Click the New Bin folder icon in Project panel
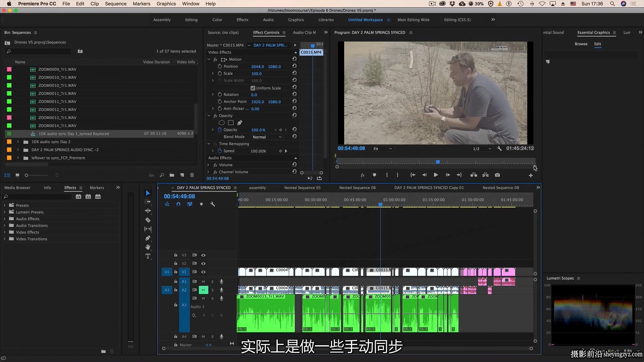This screenshot has width=644, height=362. pos(172,175)
